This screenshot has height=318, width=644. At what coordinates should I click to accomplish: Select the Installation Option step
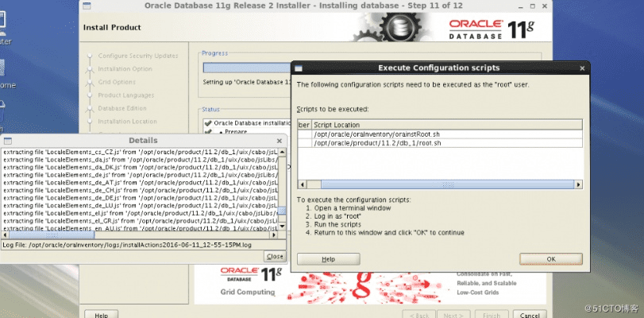click(x=125, y=68)
